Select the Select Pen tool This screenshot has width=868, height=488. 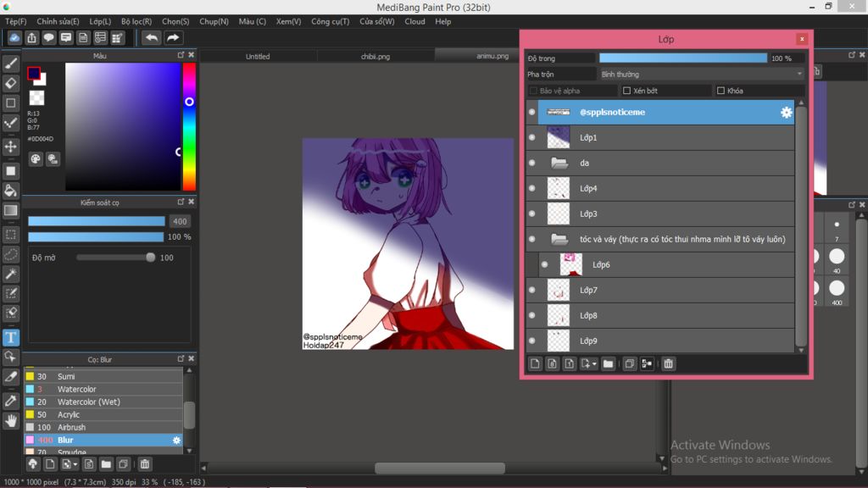[x=10, y=293]
